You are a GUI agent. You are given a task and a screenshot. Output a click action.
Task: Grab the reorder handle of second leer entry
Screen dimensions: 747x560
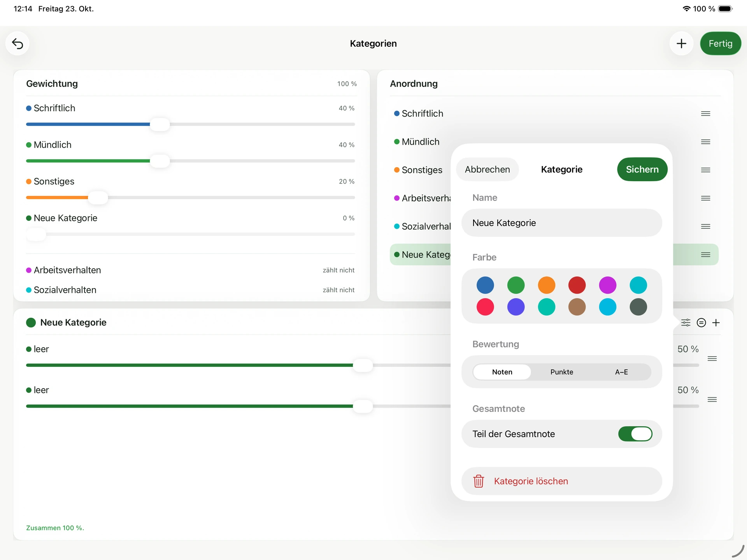712,399
